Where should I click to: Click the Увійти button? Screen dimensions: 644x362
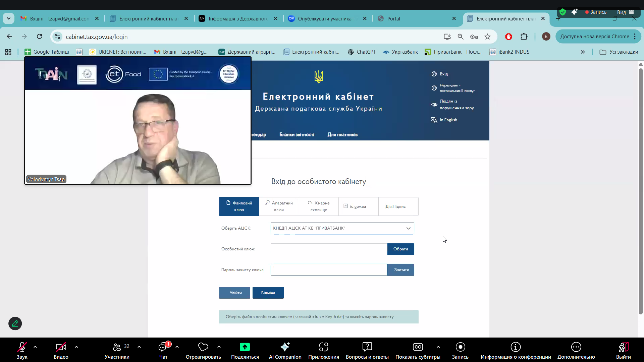pos(234,293)
